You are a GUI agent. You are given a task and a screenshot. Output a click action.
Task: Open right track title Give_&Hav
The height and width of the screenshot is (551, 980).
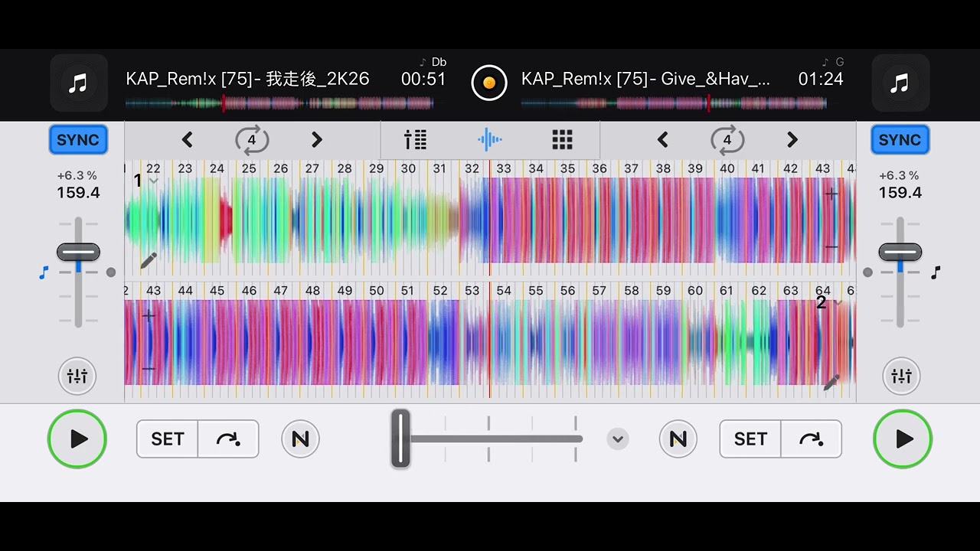tap(646, 79)
